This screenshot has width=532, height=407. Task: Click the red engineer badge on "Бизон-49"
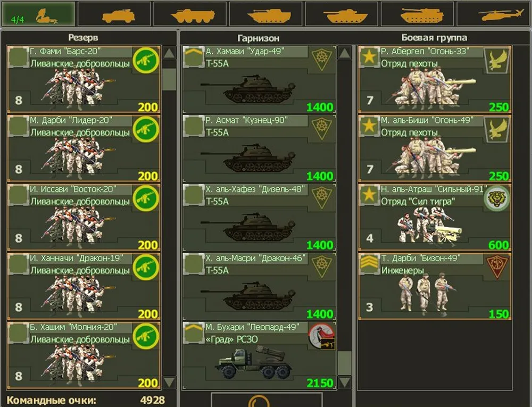[x=497, y=267]
